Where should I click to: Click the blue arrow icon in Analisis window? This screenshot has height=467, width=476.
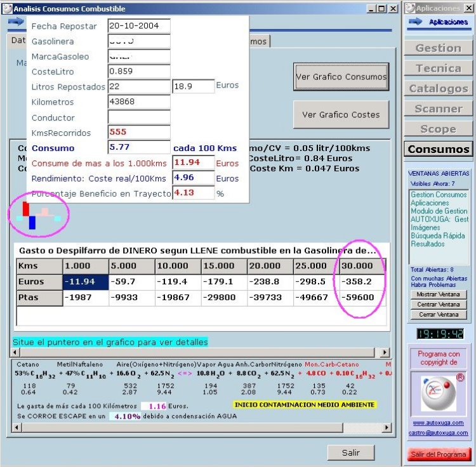16,22
